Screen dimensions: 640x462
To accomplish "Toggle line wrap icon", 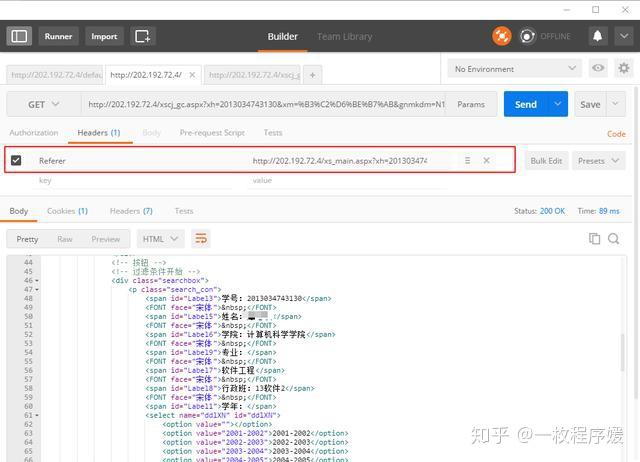I will point(201,239).
